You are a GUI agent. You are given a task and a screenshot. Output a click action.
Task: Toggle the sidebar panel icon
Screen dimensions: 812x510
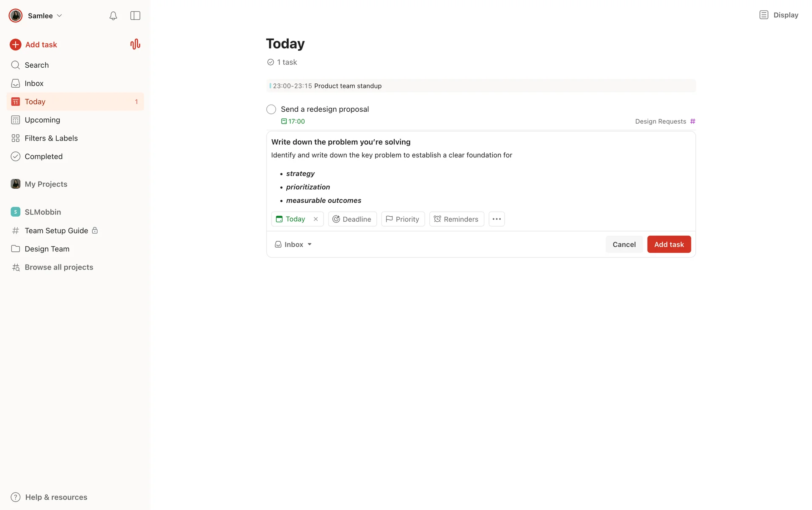pyautogui.click(x=135, y=16)
